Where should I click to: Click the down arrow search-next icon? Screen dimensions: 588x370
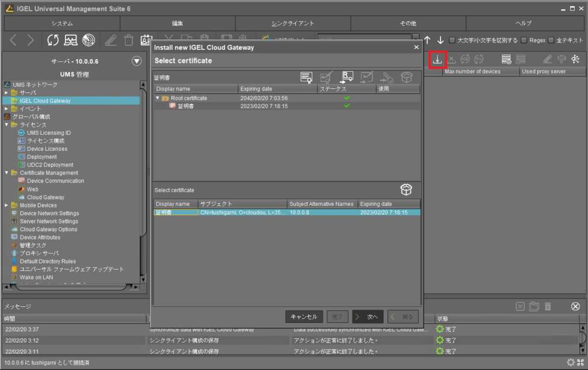coord(440,40)
